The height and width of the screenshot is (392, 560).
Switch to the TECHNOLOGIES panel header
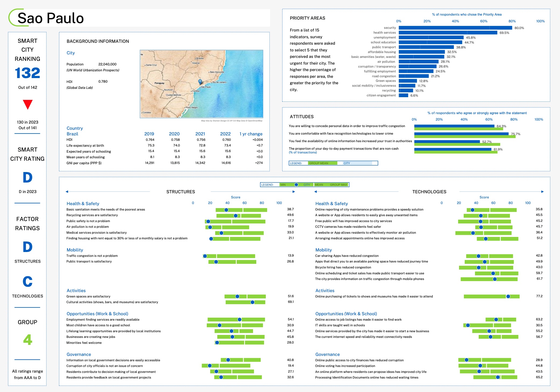429,192
